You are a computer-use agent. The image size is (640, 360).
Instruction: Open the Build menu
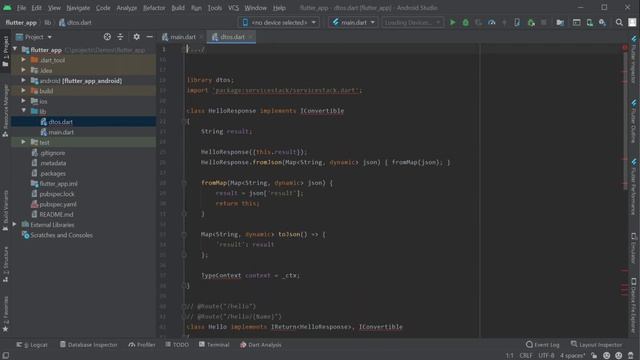click(x=178, y=8)
